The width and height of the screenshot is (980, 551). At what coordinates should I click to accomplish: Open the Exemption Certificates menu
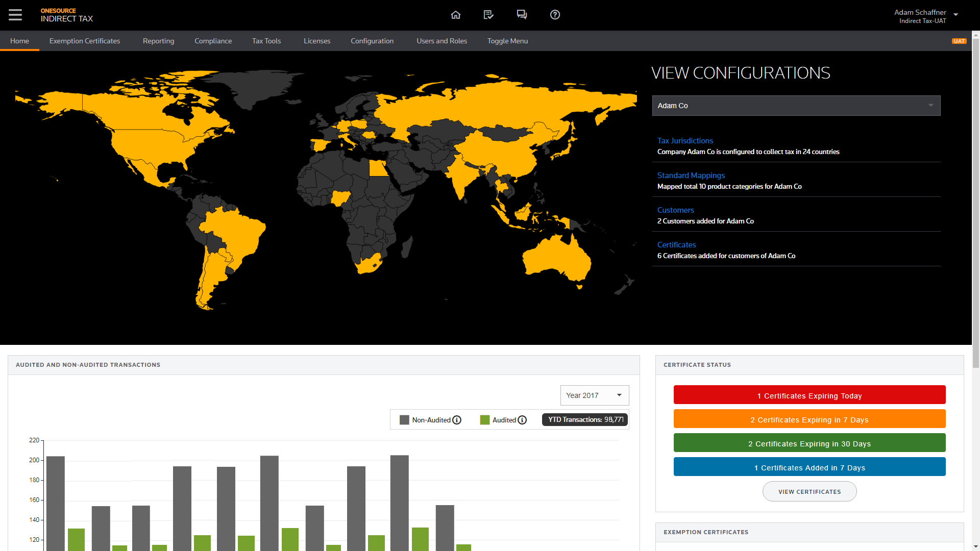[x=85, y=41]
